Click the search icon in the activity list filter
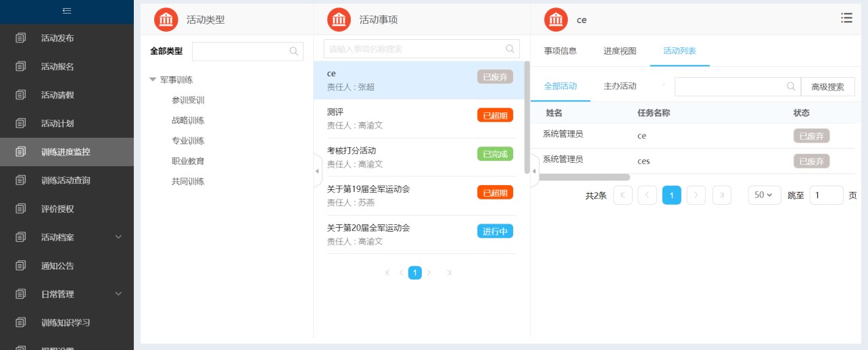The height and width of the screenshot is (350, 868). (x=791, y=86)
